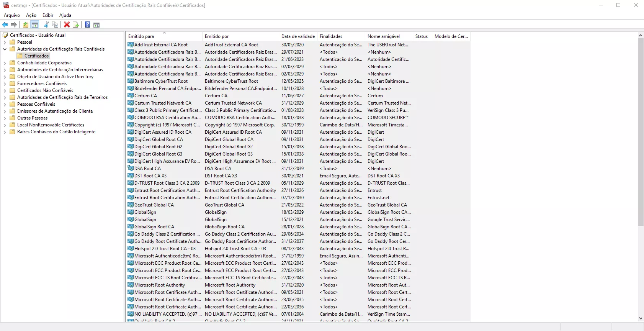Click the scroll up arrow of the list

[641, 35]
